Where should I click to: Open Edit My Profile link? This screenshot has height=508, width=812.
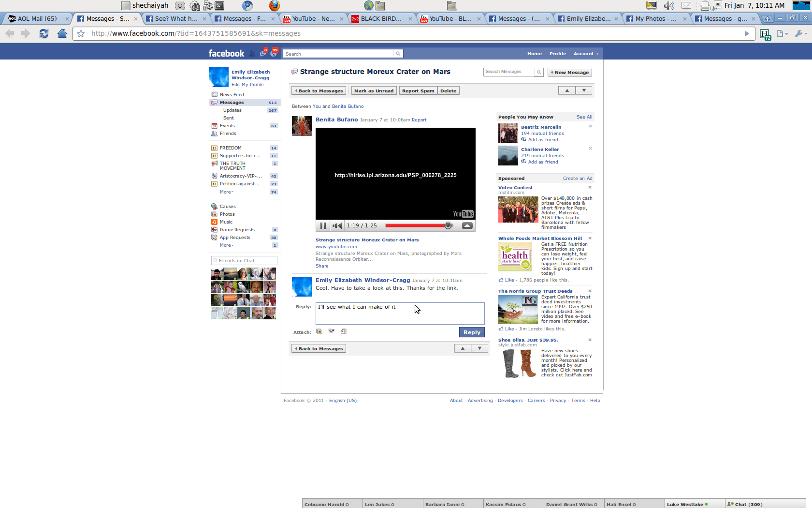point(247,85)
